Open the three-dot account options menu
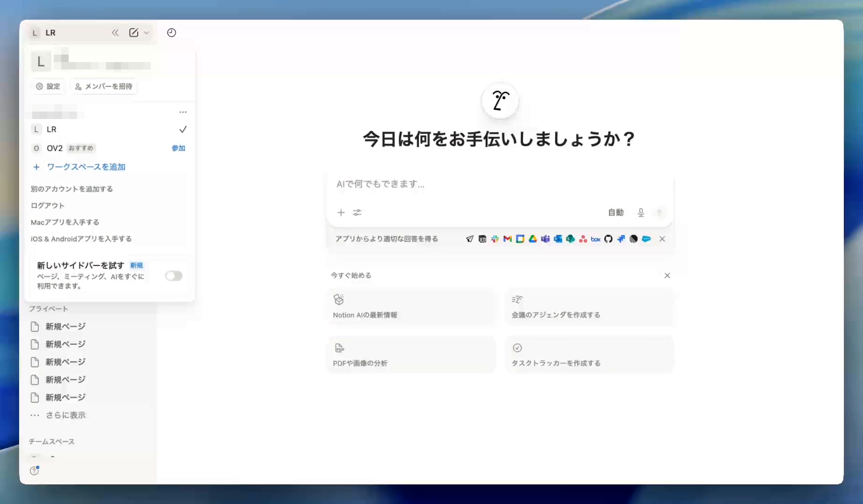 point(183,112)
